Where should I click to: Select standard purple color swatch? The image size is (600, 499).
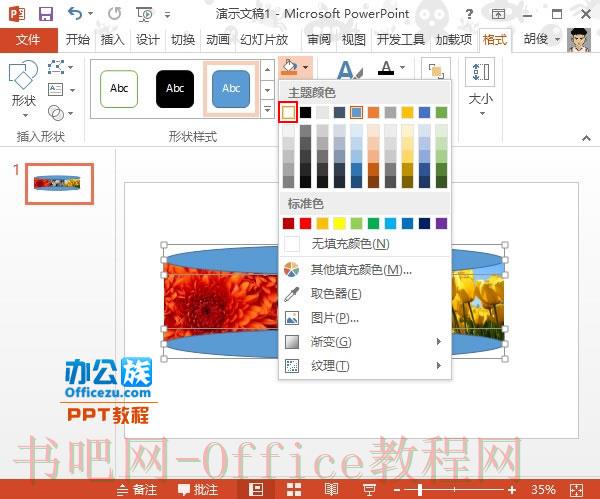441,223
